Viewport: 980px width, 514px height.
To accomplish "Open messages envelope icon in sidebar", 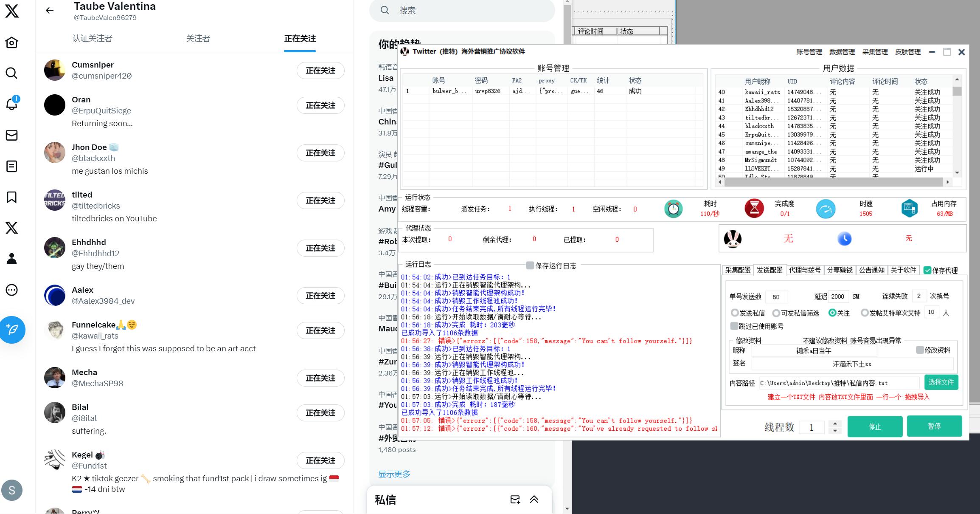I will (x=11, y=135).
